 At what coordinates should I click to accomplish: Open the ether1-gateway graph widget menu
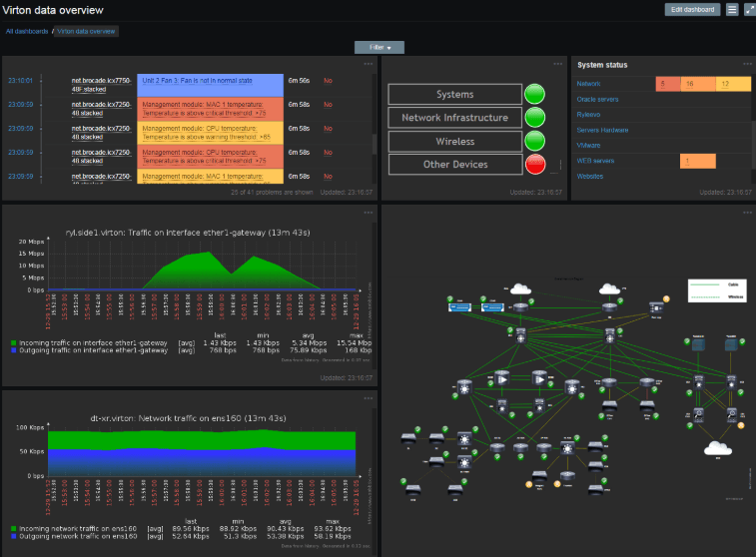click(369, 213)
